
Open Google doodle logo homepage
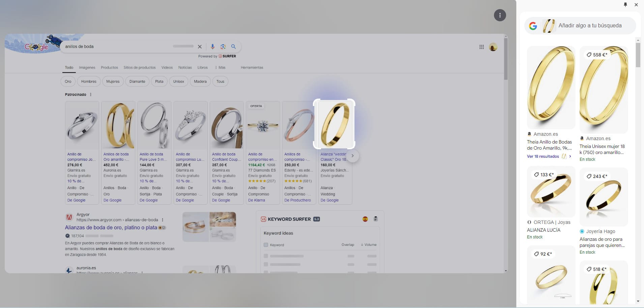(36, 47)
